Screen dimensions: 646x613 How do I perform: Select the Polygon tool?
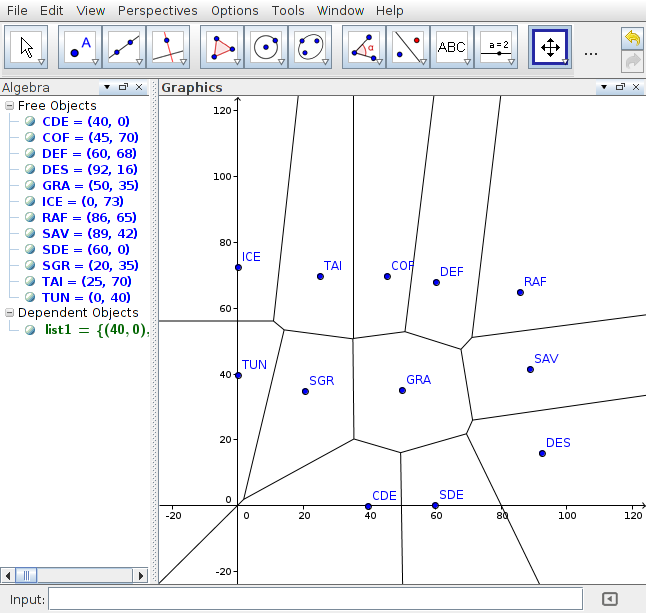click(x=222, y=47)
